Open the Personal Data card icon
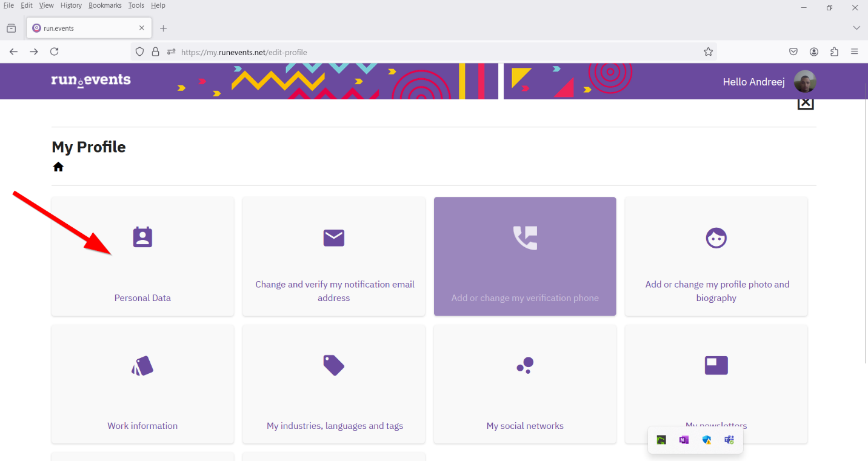The height and width of the screenshot is (461, 868). coord(142,237)
